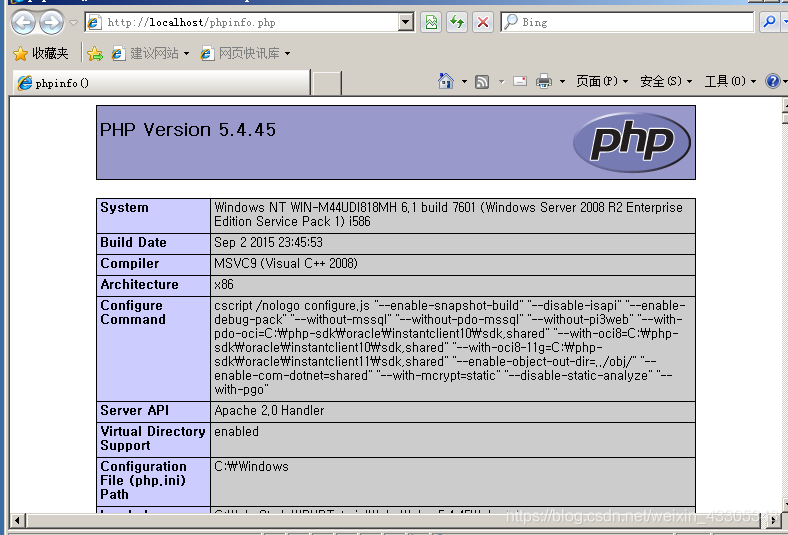Expand the feeds dropdown arrow

point(502,81)
